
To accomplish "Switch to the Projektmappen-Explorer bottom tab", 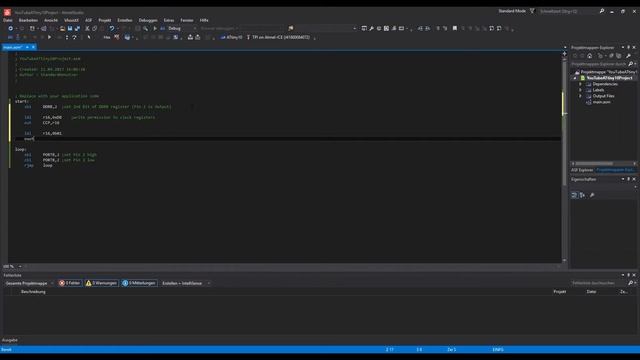I will click(616, 170).
